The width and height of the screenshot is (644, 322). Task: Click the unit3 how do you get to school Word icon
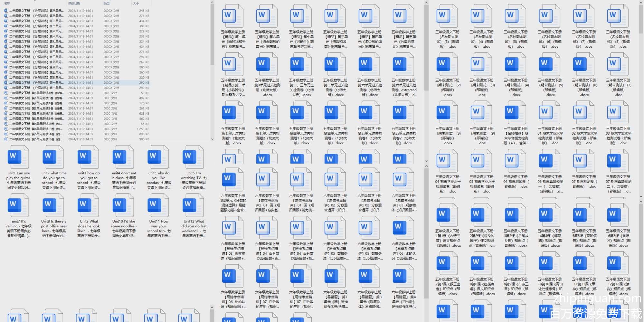[x=89, y=157]
